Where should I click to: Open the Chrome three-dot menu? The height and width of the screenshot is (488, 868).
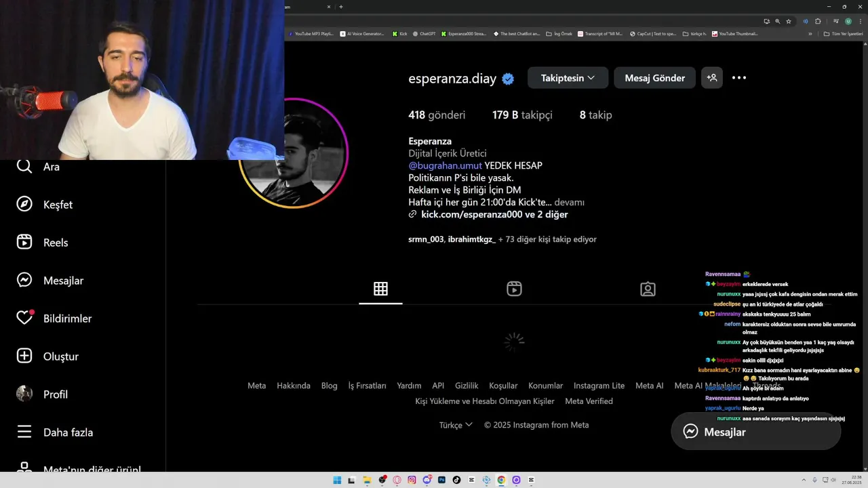click(x=860, y=21)
